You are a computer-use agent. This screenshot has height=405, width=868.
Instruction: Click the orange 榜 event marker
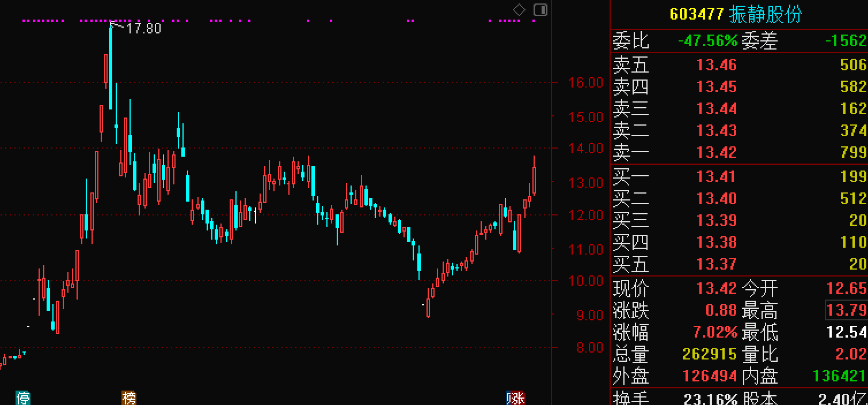tap(129, 398)
